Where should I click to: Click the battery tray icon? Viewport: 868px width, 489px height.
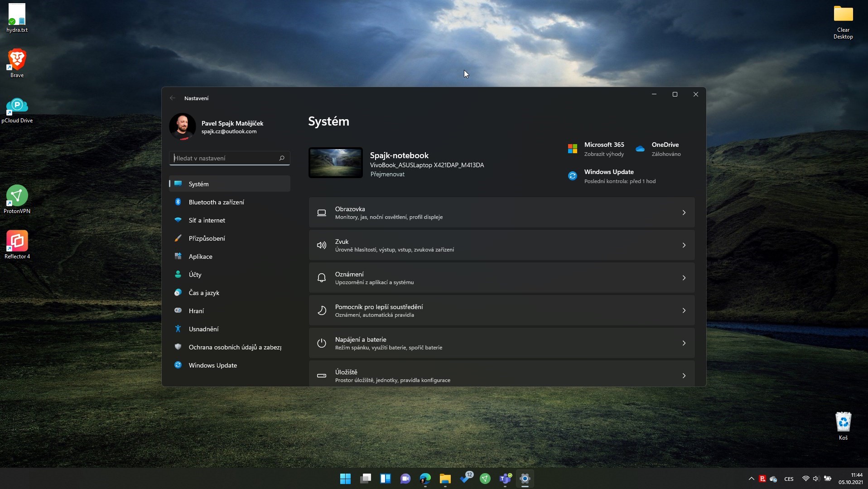point(828,479)
